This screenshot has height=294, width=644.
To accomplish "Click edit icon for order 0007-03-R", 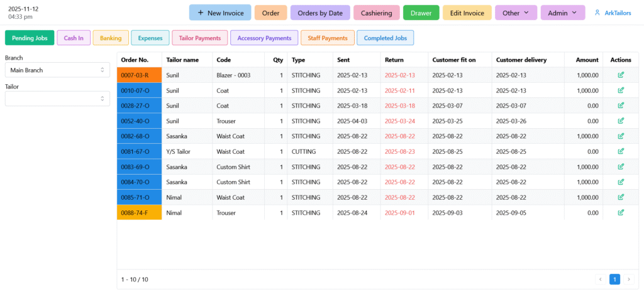I will point(621,75).
